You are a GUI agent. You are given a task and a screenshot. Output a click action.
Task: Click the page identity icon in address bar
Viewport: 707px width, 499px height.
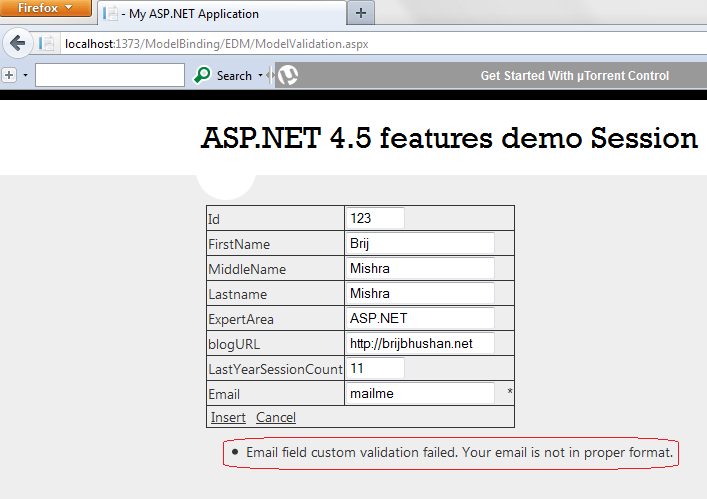(x=47, y=44)
